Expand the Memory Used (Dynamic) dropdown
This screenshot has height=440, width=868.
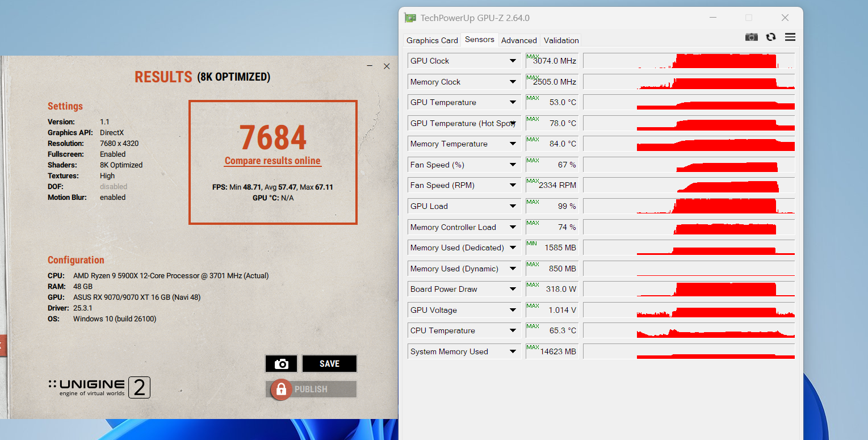(513, 269)
